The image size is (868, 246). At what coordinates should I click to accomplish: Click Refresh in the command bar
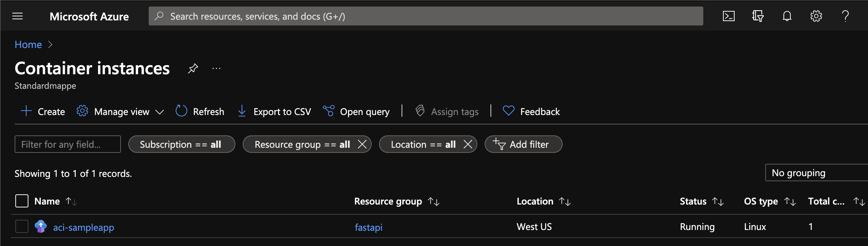(200, 111)
